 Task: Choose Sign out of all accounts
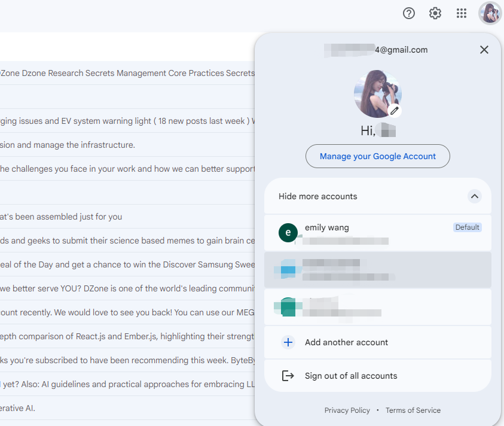click(351, 376)
